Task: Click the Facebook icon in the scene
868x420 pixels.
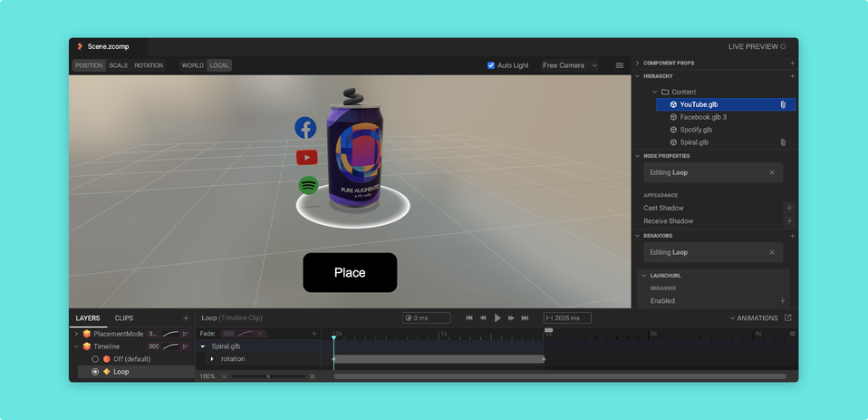Action: click(305, 128)
